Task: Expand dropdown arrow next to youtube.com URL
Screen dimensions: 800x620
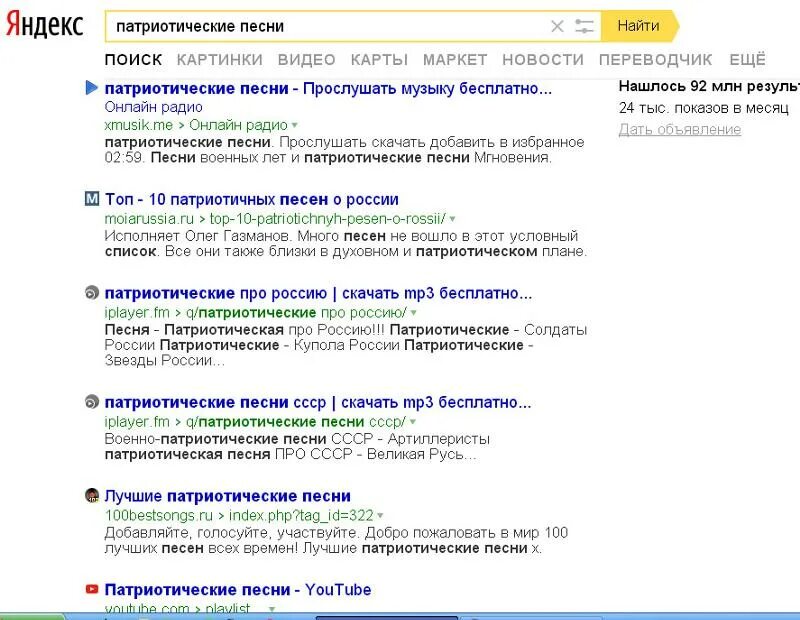Action: pos(272,609)
